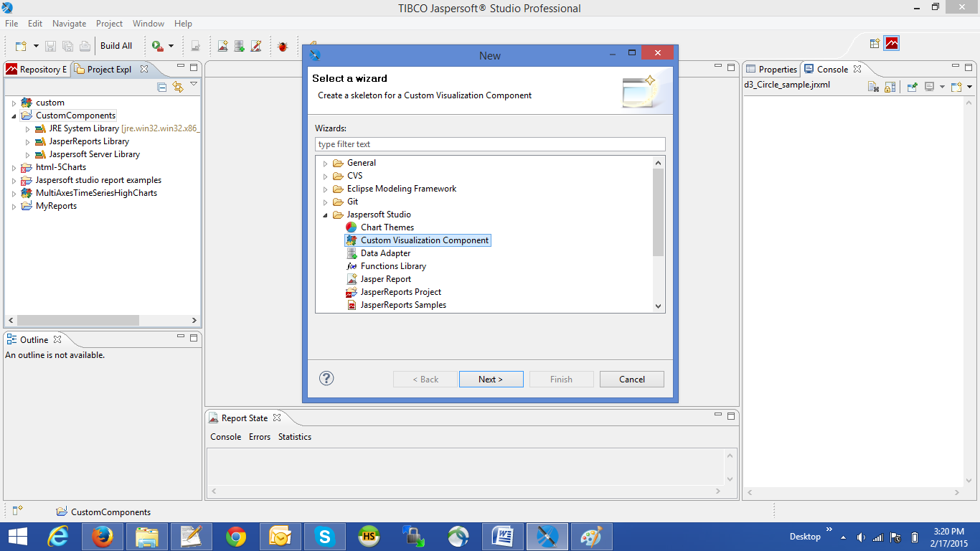Image resolution: width=980 pixels, height=551 pixels.
Task: Click Cancel in the New wizard
Action: [x=632, y=379]
